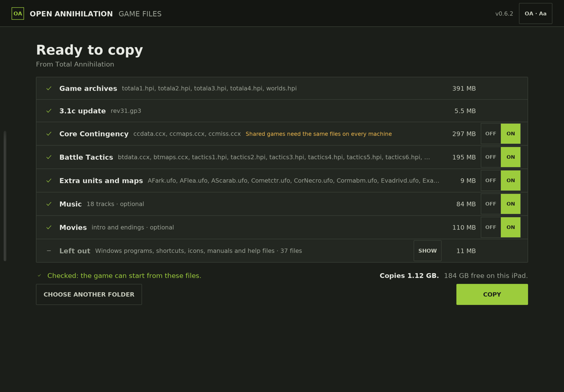Click 'Shared games need the same files' warning

point(319,134)
